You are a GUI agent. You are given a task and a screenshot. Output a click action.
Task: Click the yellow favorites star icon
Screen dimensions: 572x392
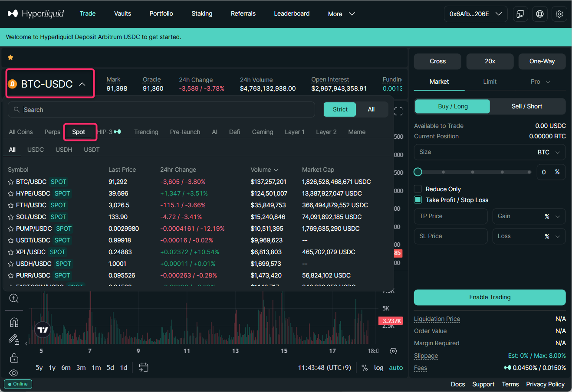coord(10,57)
